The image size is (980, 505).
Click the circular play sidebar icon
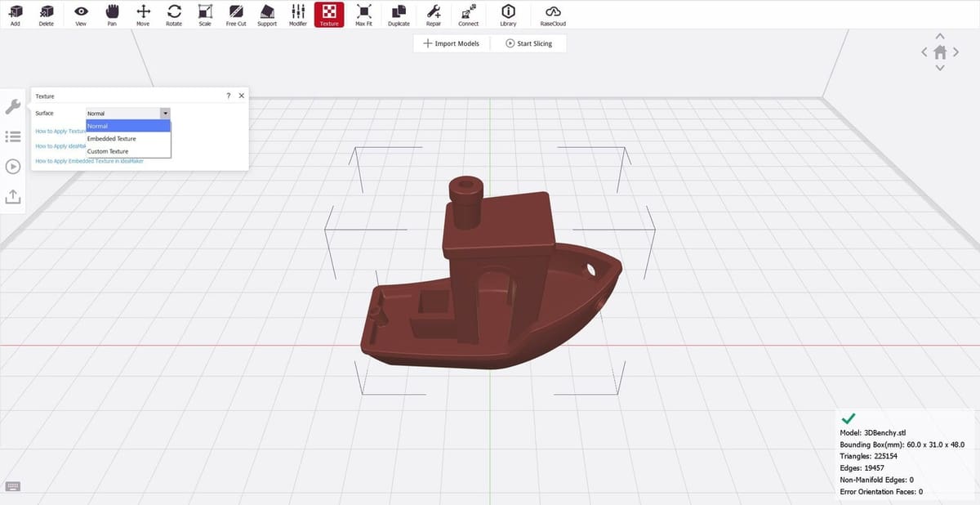click(x=12, y=167)
